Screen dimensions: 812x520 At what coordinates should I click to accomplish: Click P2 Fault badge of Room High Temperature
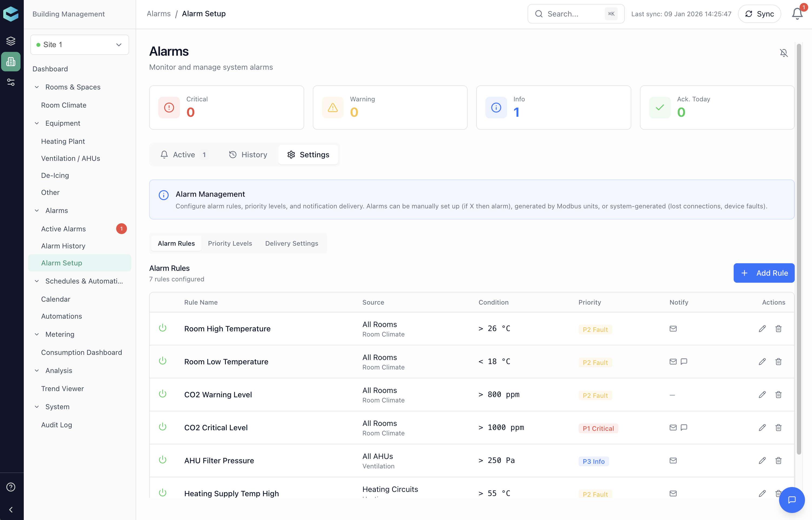595,329
